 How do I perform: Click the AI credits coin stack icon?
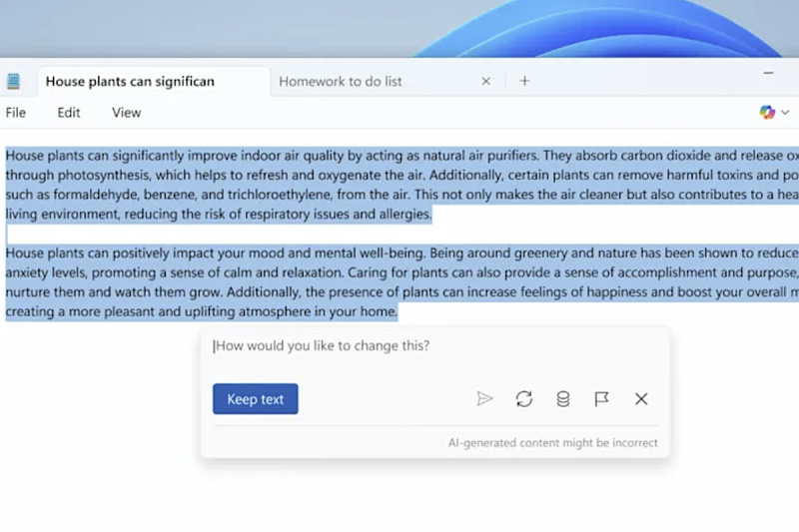click(x=563, y=399)
